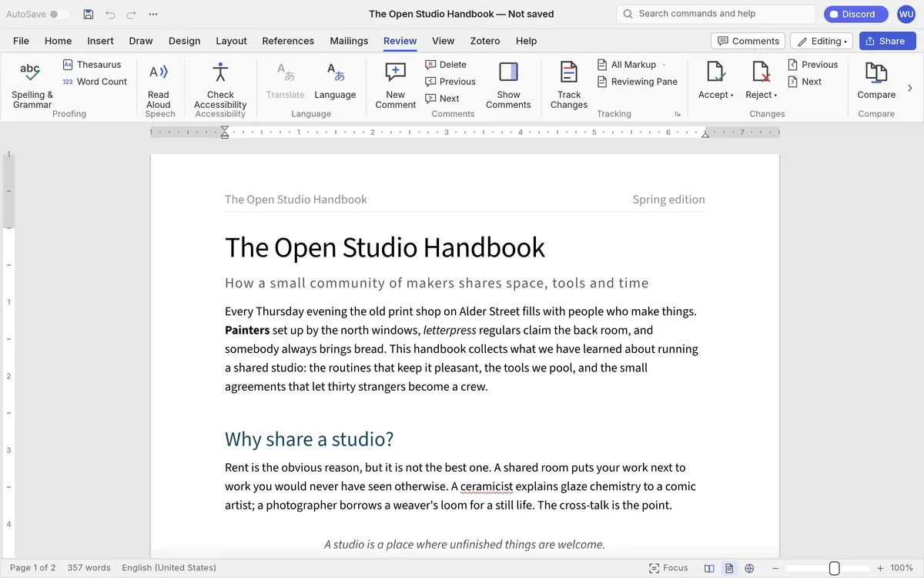This screenshot has width=924, height=578.
Task: Click the zoom slider handle
Action: (x=834, y=568)
